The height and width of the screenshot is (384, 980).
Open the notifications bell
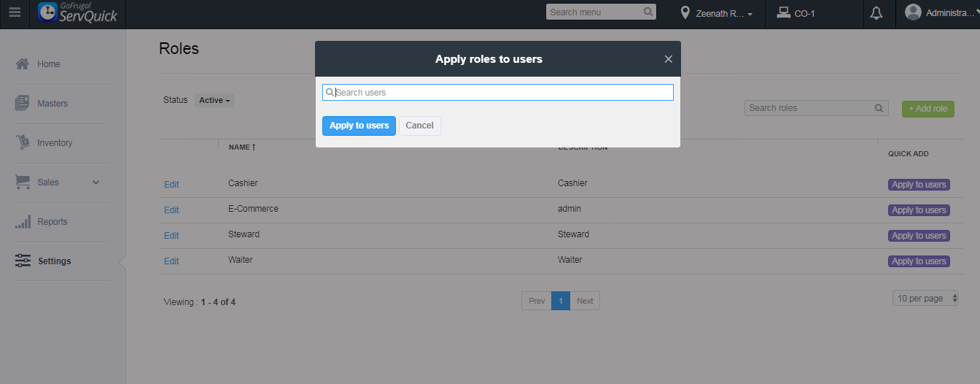click(x=877, y=12)
